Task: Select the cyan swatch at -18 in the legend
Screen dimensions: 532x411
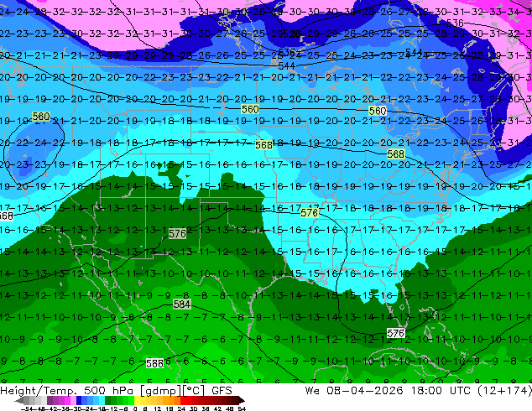Action: coord(102,400)
